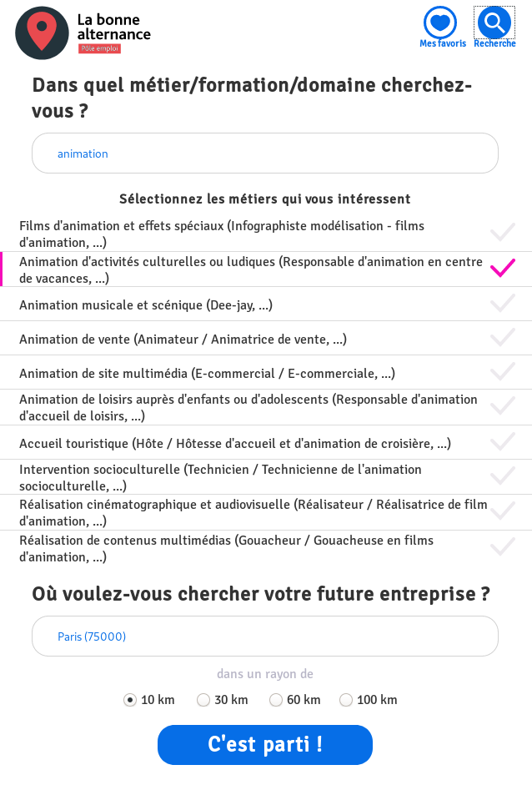Uncheck the pink Animation d'activités culturelles checkmark
The height and width of the screenshot is (790, 532).
[502, 269]
